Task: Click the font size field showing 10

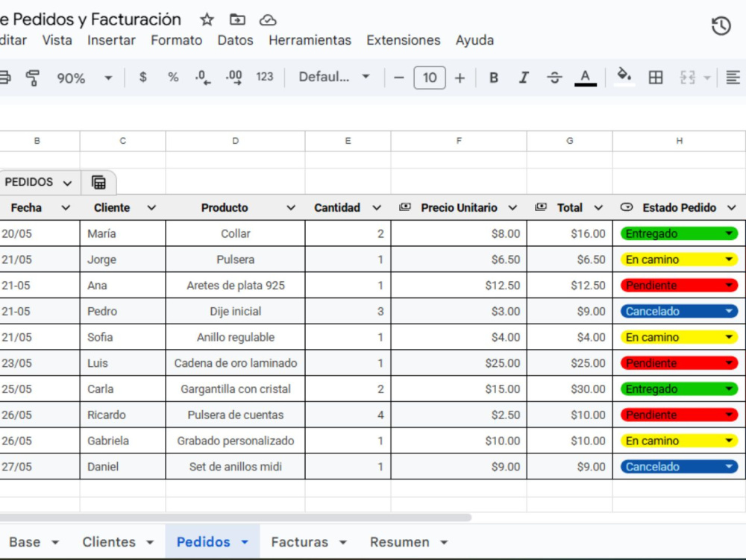Action: tap(430, 78)
